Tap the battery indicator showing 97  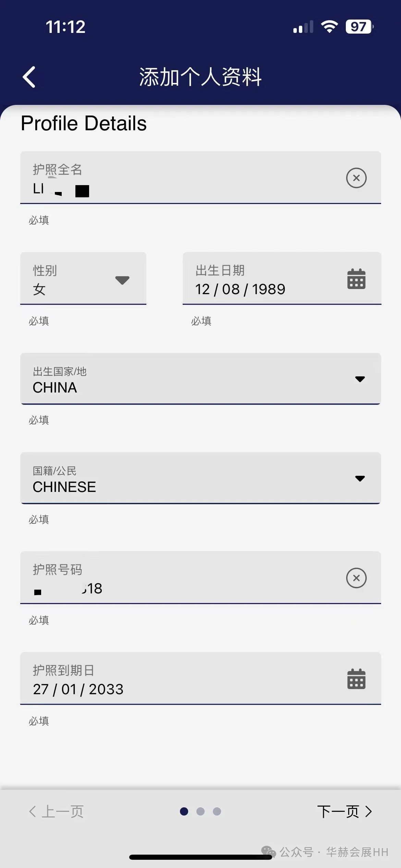pos(360,26)
